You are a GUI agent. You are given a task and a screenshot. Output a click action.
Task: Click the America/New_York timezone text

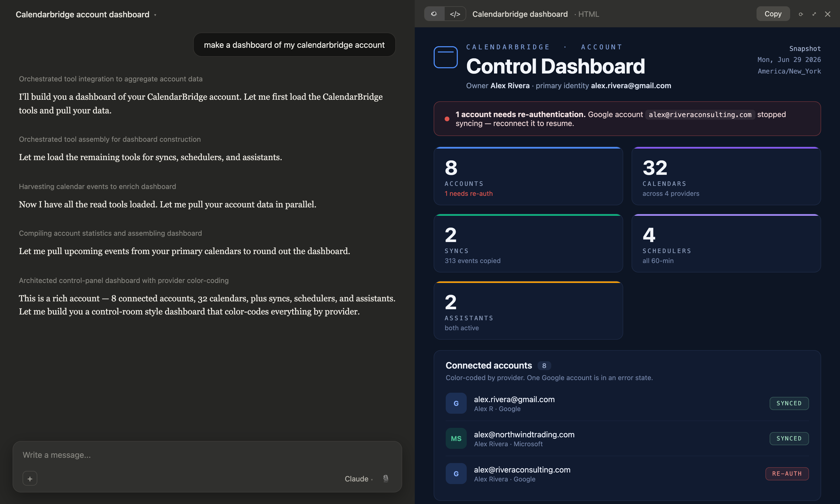pyautogui.click(x=789, y=71)
